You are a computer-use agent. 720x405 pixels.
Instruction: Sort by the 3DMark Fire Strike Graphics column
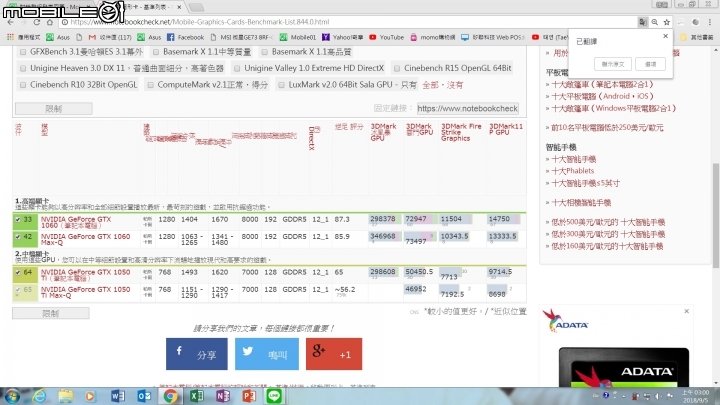pyautogui.click(x=461, y=132)
